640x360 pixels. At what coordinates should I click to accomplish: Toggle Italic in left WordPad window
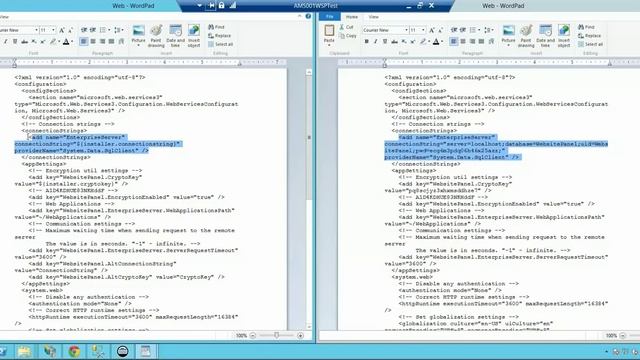coord(6,41)
